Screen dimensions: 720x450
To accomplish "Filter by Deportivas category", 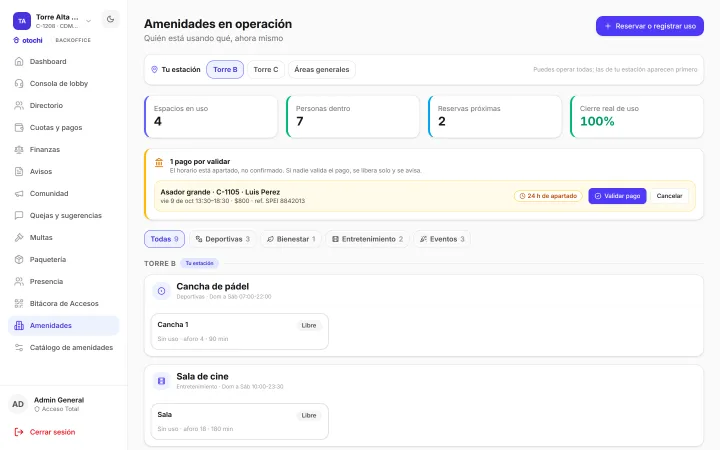I will coord(223,239).
